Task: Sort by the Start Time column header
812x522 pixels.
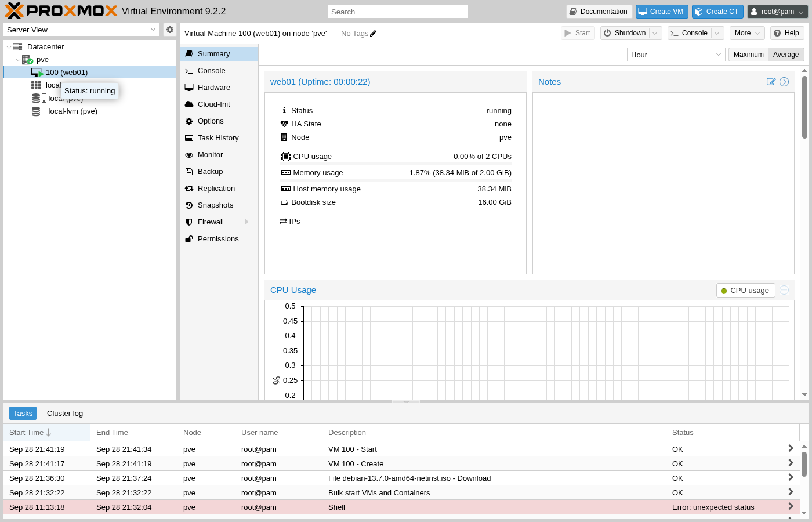Action: tap(47, 432)
